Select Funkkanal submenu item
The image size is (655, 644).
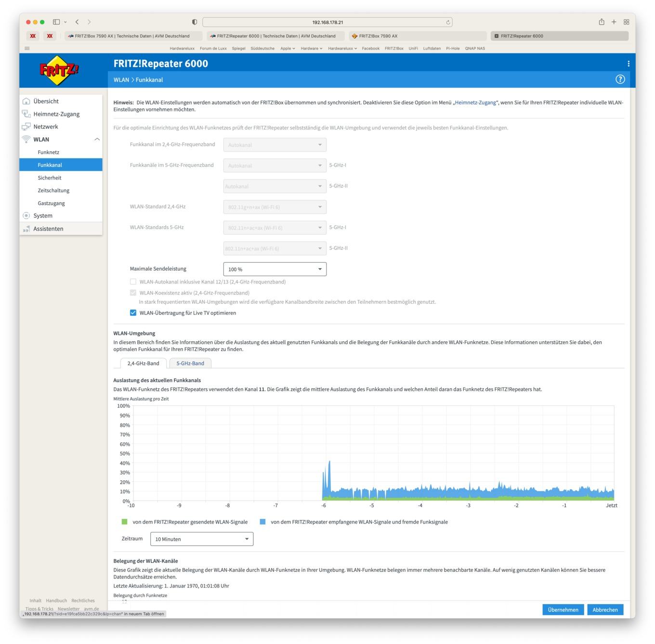[61, 165]
